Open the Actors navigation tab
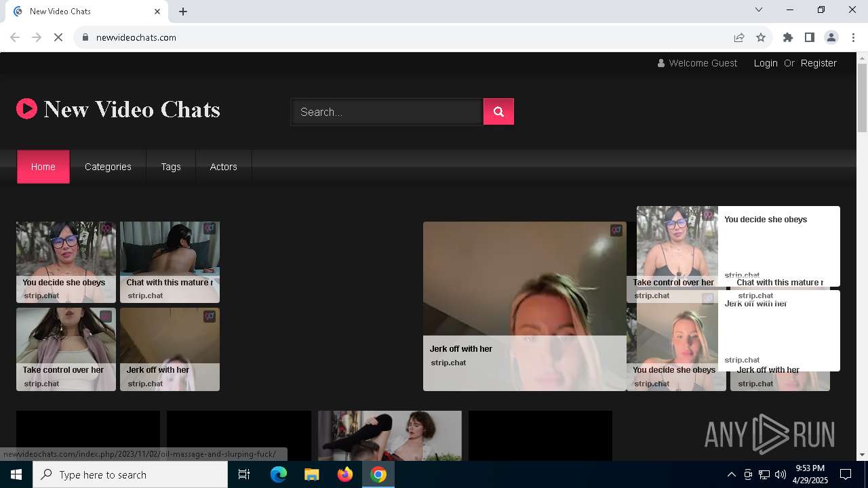The width and height of the screenshot is (868, 488). tap(224, 167)
